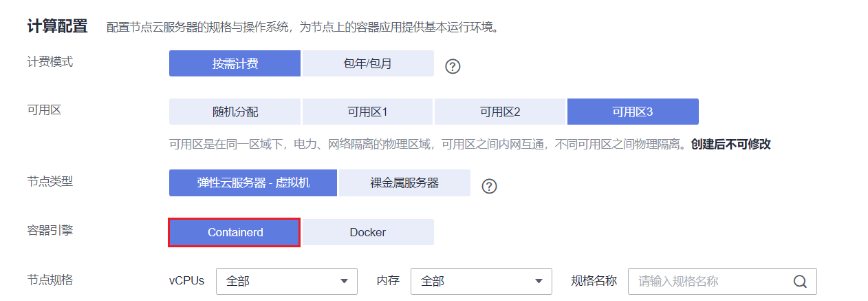The width and height of the screenshot is (868, 301).
Task: Choose 裸金属服务器 node type
Action: coord(404,183)
